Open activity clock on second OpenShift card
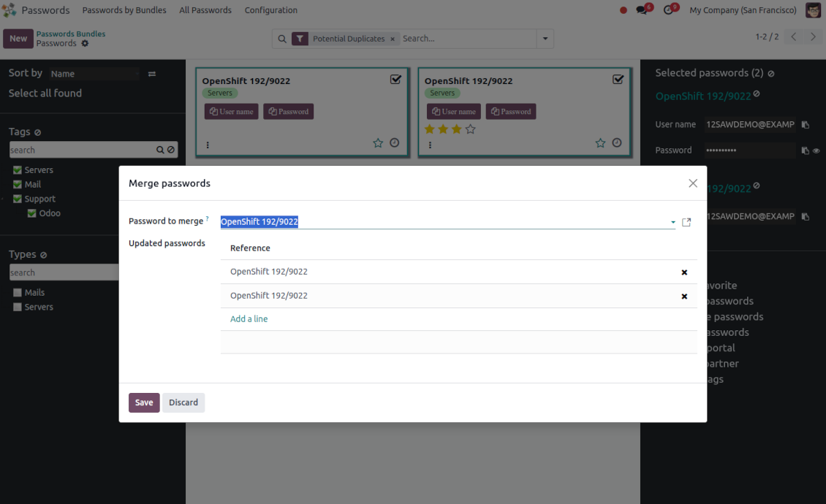826x504 pixels. point(617,142)
